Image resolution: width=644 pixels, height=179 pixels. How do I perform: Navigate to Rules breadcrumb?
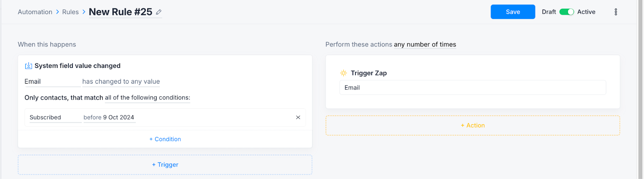pos(70,12)
